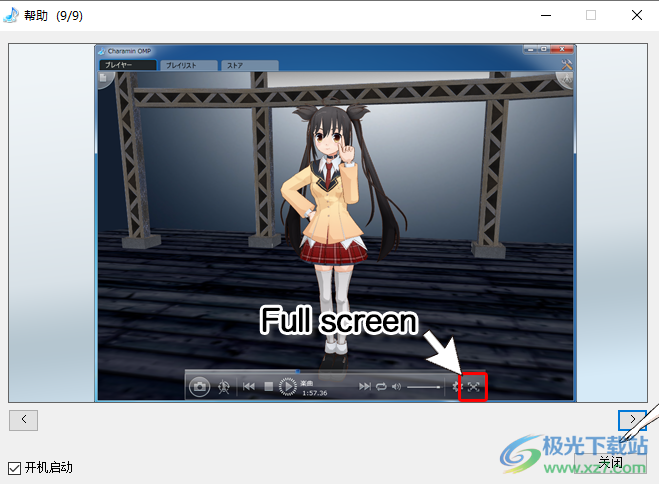Select the ストア tab in the pictured player

pos(250,66)
